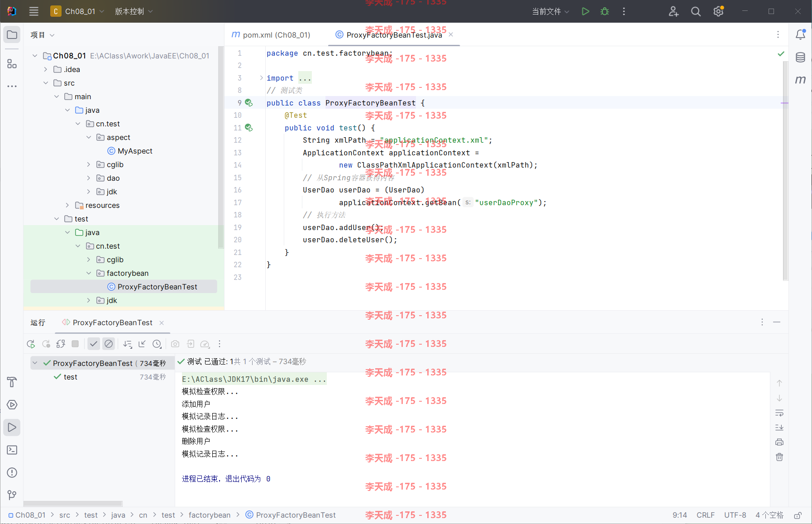Expand the .idea folder

pos(46,69)
